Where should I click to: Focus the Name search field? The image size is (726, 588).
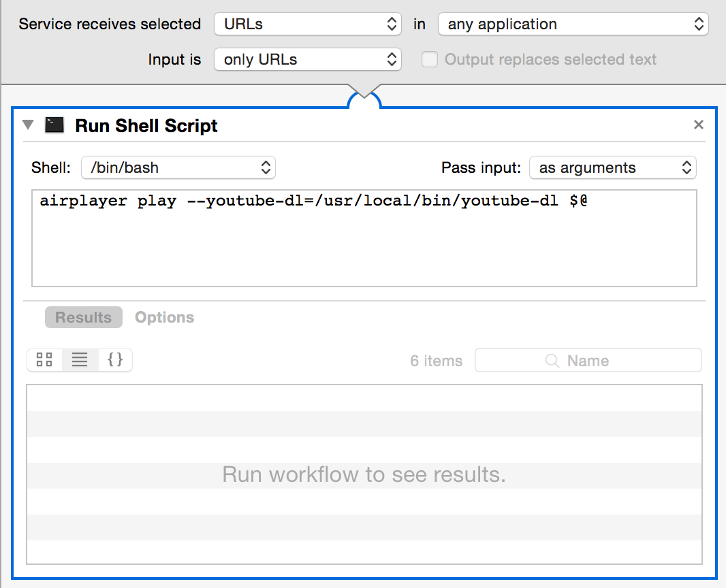[x=613, y=361]
